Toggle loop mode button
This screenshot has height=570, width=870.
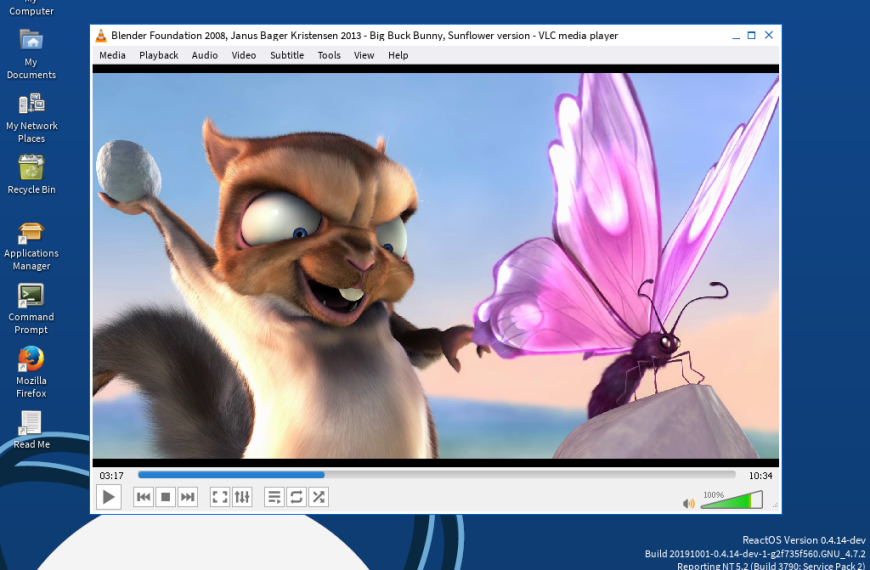tap(296, 497)
